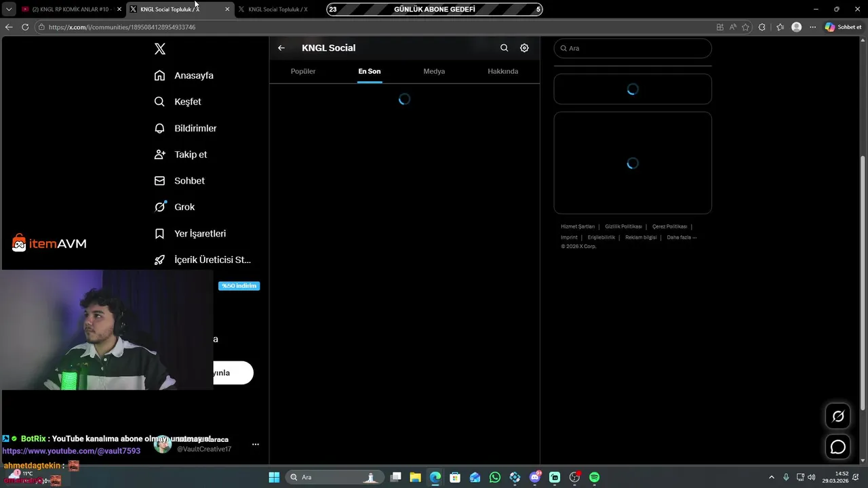Open File Explorer from the taskbar
Viewport: 868px width, 488px height.
click(x=416, y=477)
